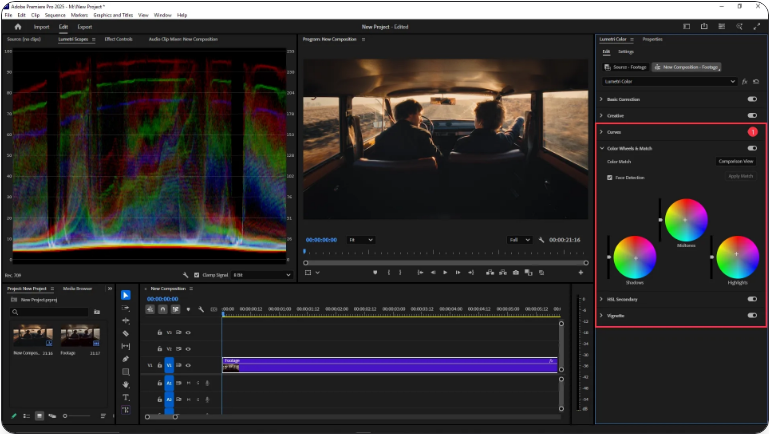Activate the Selection arrow tool

pyautogui.click(x=126, y=295)
